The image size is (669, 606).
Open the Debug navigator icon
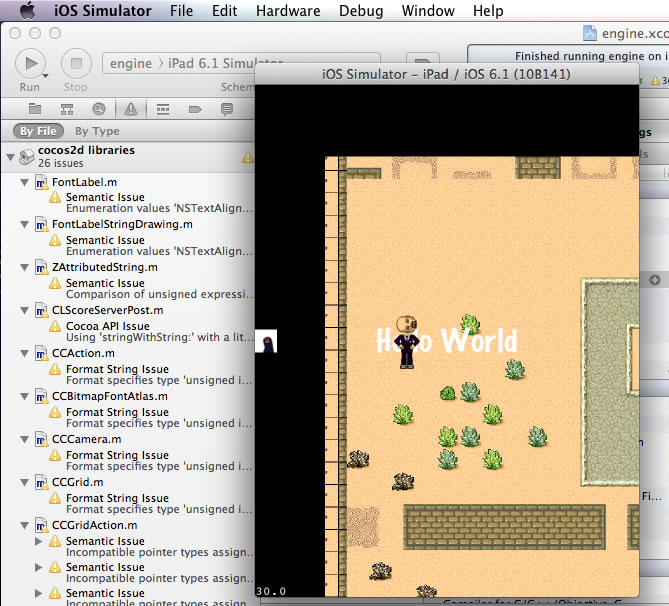[163, 108]
